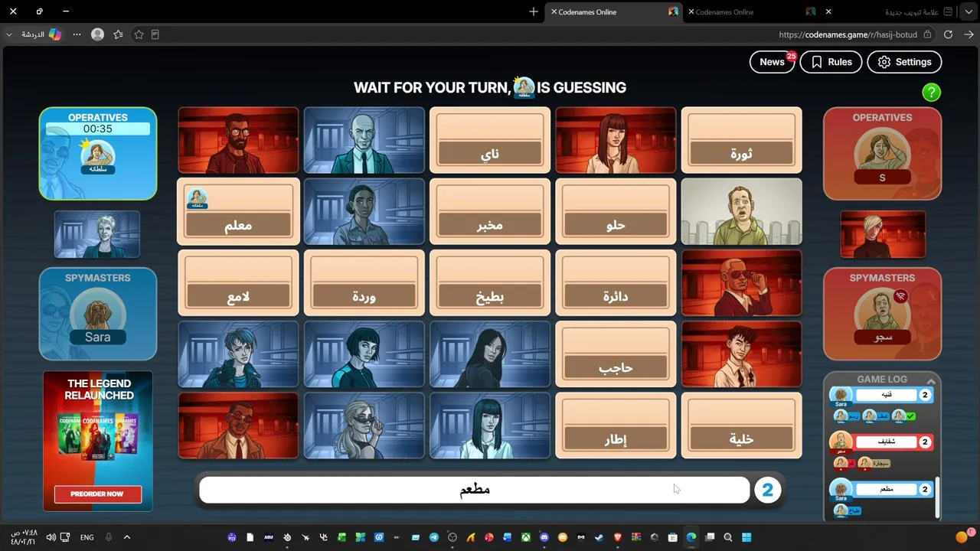Pick the إطار word card

[x=616, y=426]
